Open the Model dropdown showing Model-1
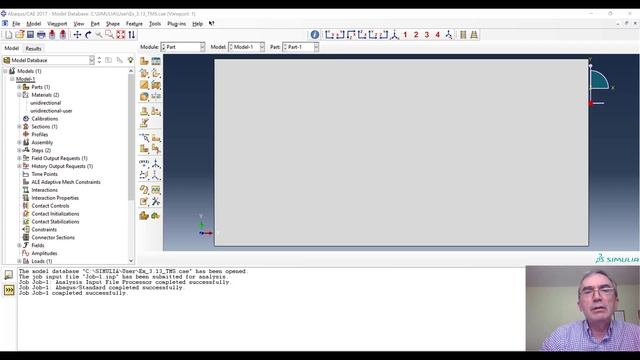 tap(246, 47)
